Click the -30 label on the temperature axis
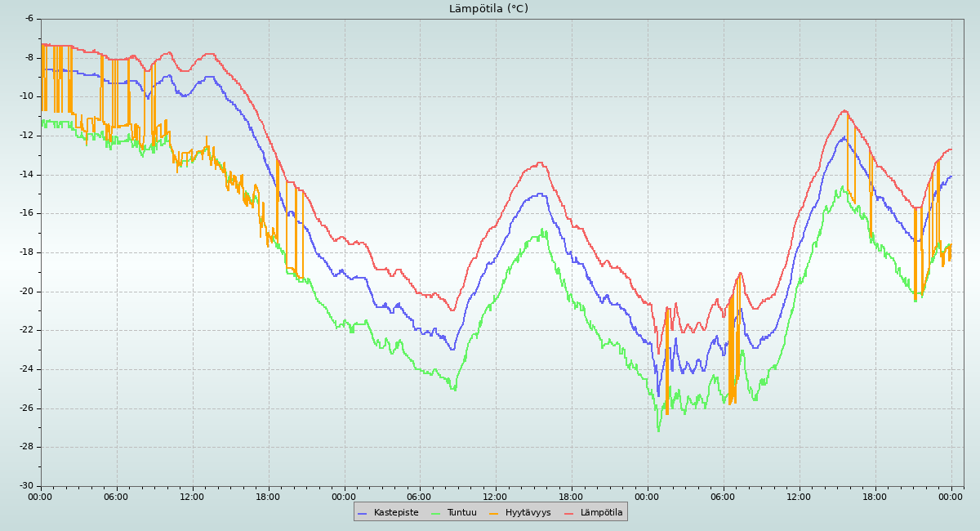This screenshot has height=531, width=980. pyautogui.click(x=26, y=486)
